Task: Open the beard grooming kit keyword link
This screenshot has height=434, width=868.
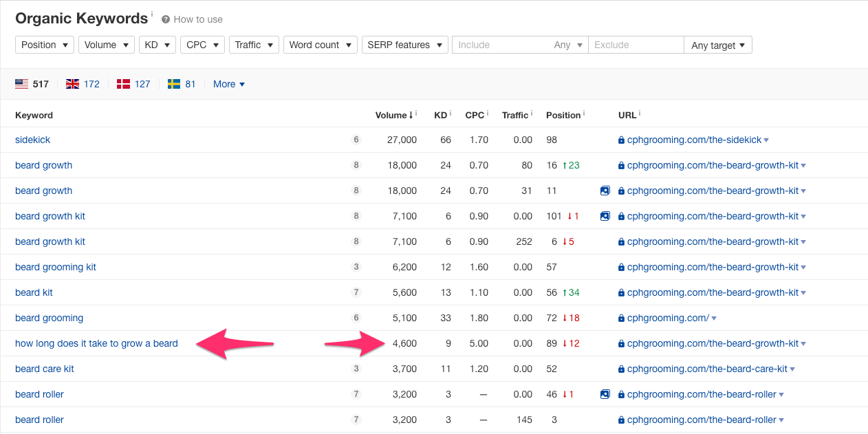Action: point(56,267)
